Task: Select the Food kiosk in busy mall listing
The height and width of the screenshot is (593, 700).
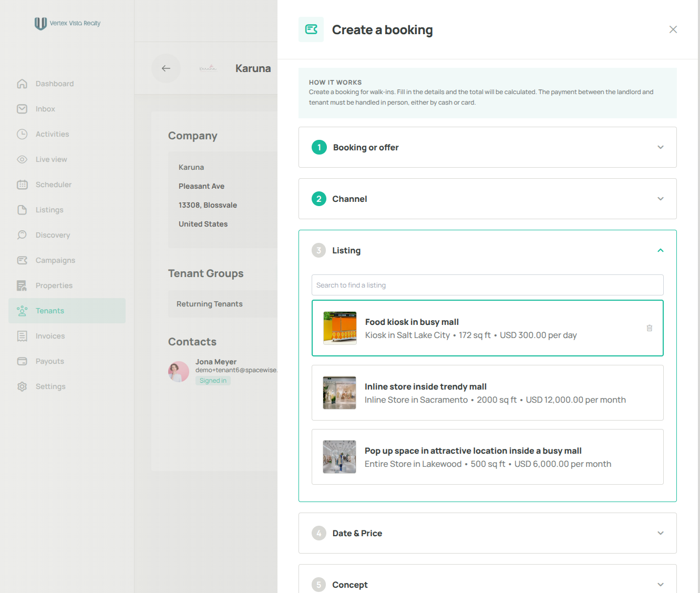Action: [488, 328]
